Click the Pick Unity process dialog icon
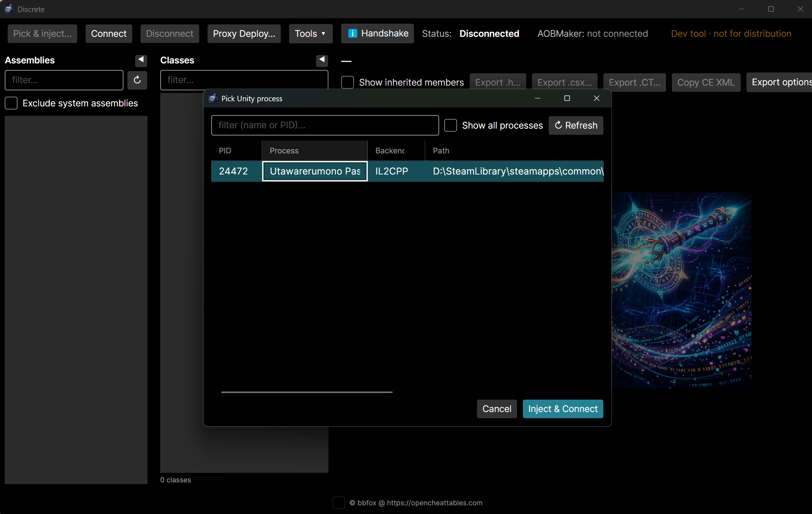Viewport: 812px width, 514px height. (x=213, y=98)
